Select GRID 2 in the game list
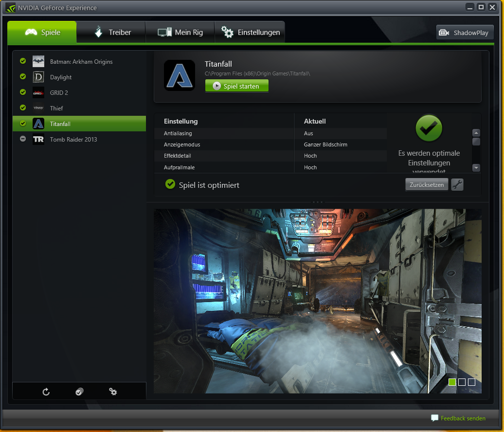The image size is (504, 432). point(79,92)
